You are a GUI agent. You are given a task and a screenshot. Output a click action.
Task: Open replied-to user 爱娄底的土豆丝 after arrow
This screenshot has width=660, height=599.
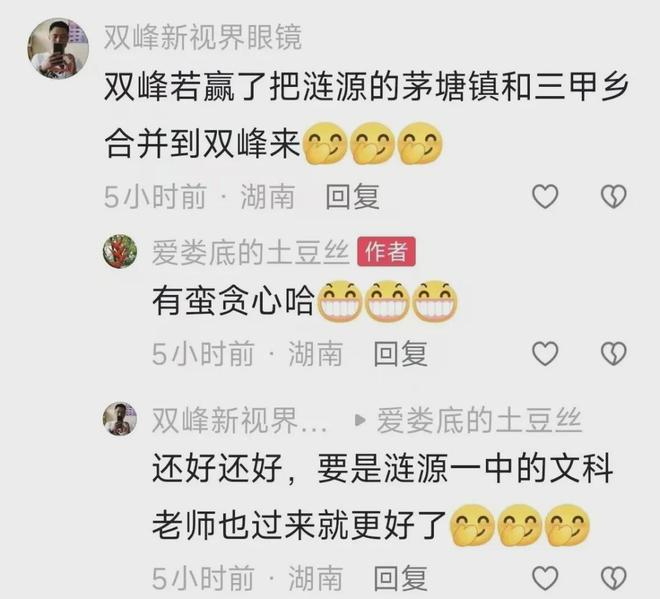479,420
